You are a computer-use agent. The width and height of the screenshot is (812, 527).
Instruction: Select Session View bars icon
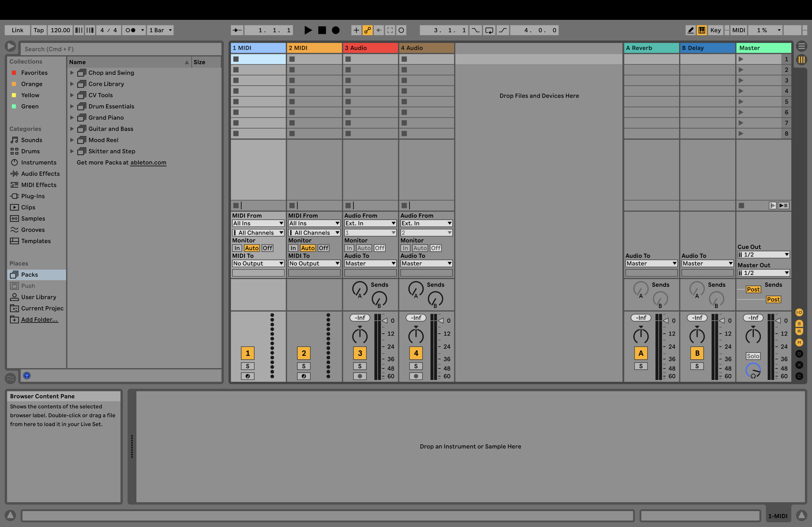[802, 60]
